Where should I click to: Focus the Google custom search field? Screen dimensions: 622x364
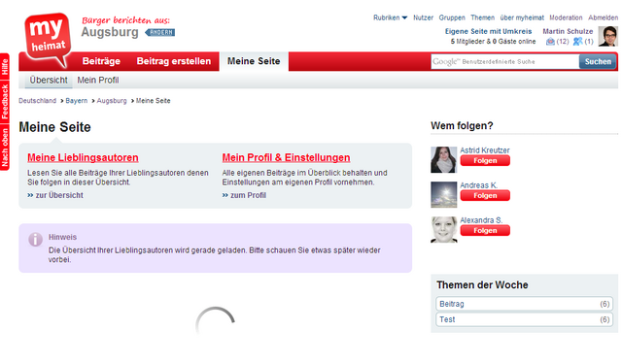(504, 62)
